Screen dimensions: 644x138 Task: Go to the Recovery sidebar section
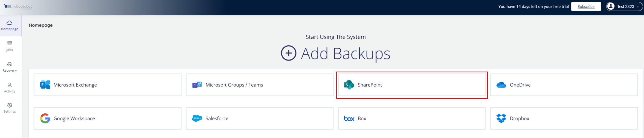(x=10, y=67)
